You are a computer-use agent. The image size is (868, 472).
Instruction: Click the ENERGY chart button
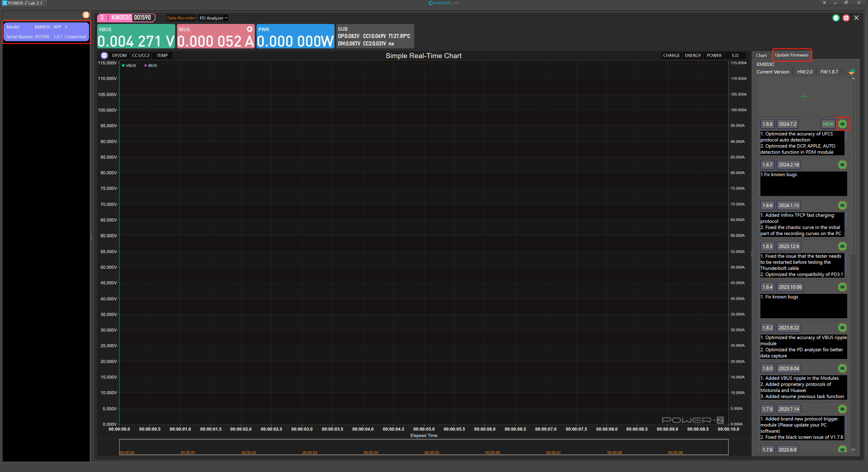[x=693, y=56]
